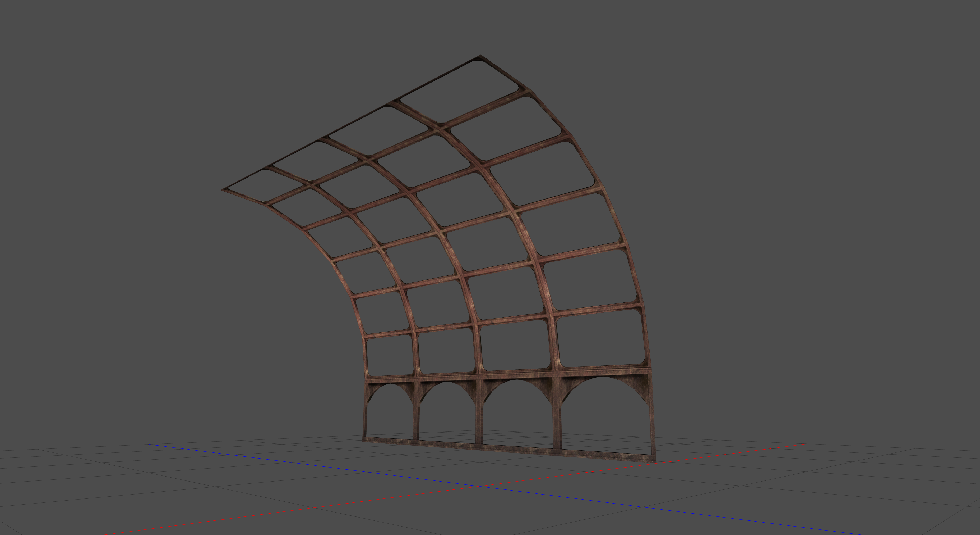The height and width of the screenshot is (535, 980).
Task: Click the topmost corner of the curved frame
Action: (480, 56)
